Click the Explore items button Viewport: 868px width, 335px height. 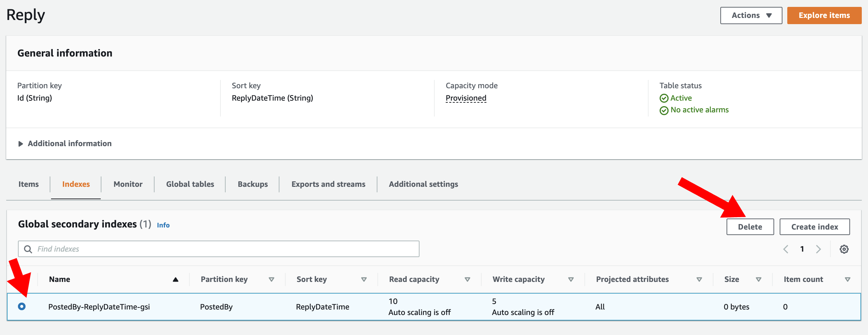tap(824, 16)
